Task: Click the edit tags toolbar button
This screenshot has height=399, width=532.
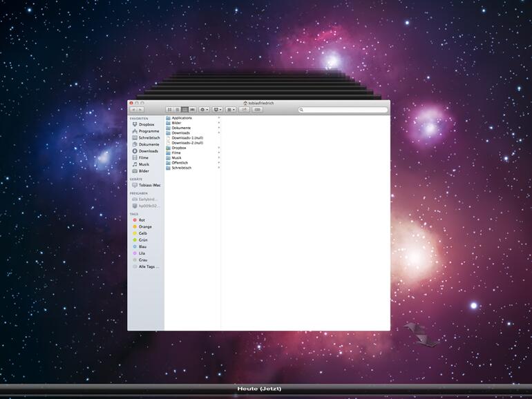Action: (x=258, y=110)
